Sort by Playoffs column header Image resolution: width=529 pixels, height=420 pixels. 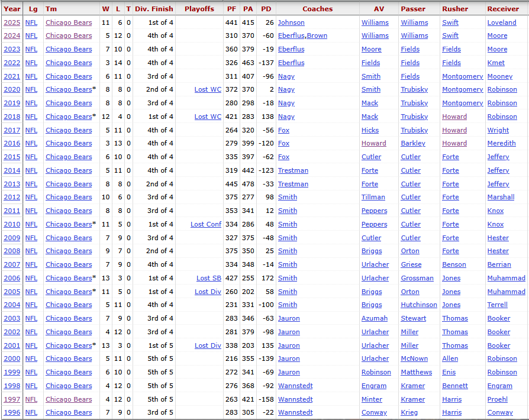199,9
